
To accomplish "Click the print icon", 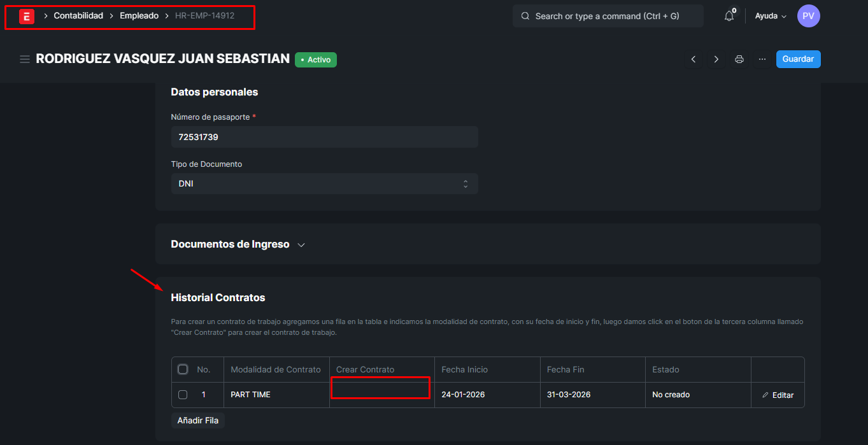I will pyautogui.click(x=739, y=59).
